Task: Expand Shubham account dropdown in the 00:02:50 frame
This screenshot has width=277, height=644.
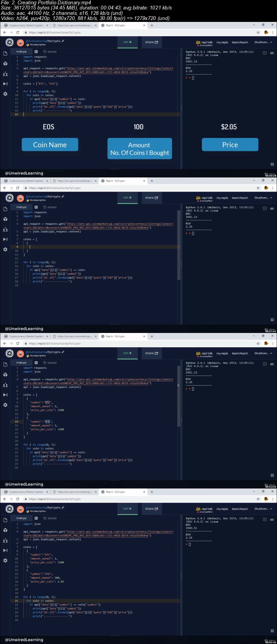Action: pos(263,354)
